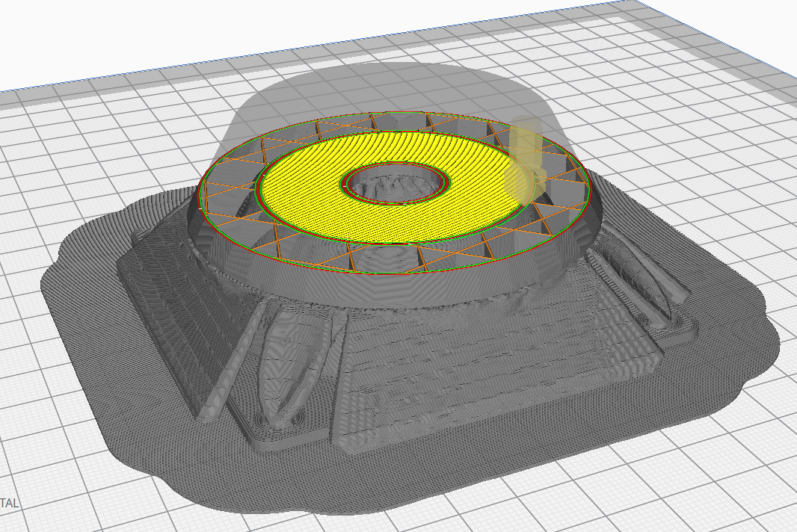Click the center hole of the yellow ring
The image size is (797, 532).
pos(396,183)
